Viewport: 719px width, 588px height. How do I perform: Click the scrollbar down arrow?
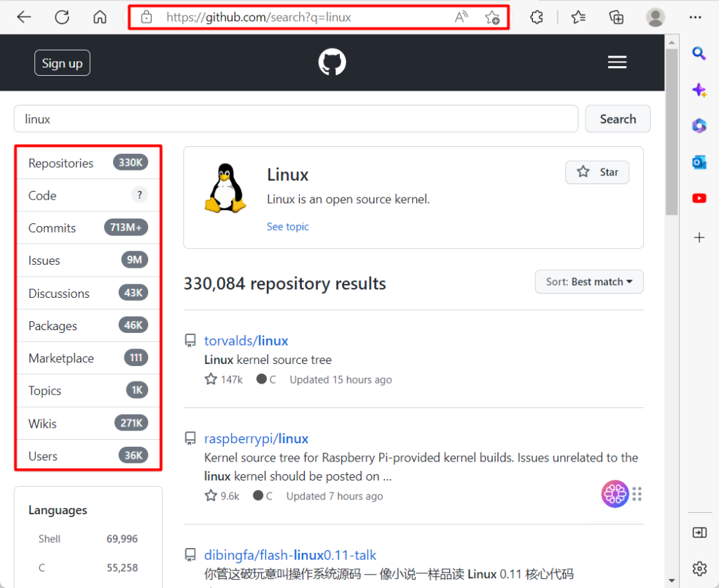[671, 581]
